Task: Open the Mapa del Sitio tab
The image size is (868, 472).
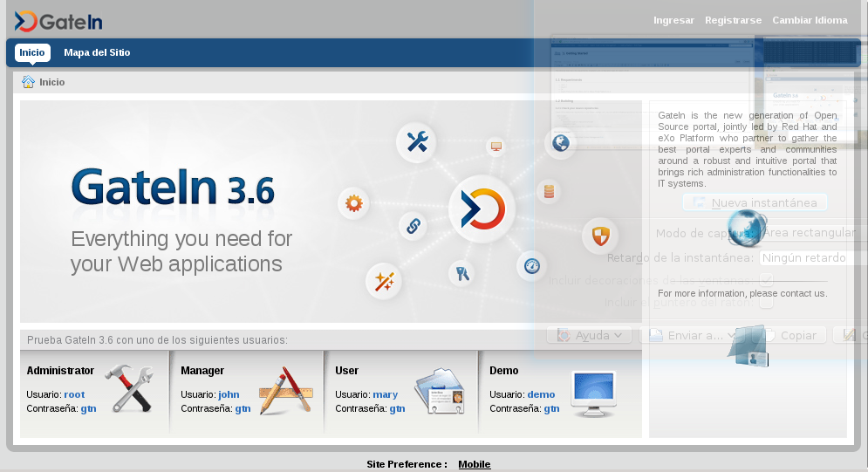Action: (x=97, y=52)
